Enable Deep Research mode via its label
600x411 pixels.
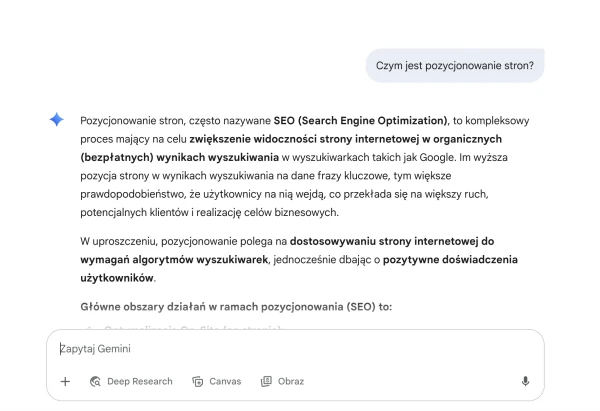140,382
